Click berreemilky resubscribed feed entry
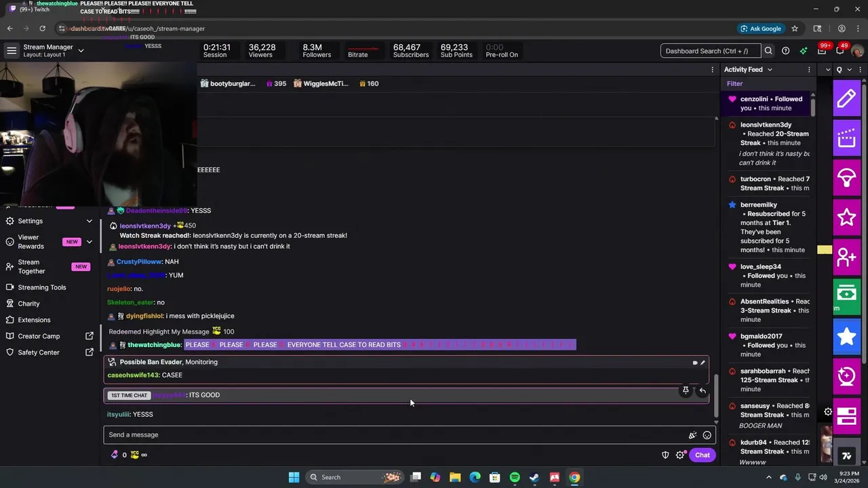 tap(768, 227)
